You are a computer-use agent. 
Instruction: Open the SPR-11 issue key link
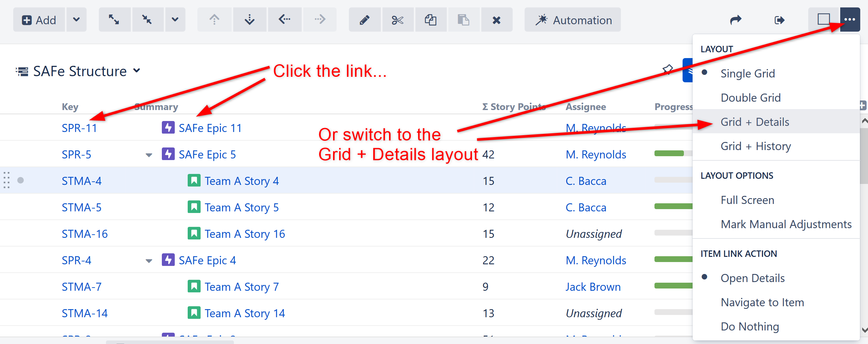pyautogui.click(x=79, y=128)
